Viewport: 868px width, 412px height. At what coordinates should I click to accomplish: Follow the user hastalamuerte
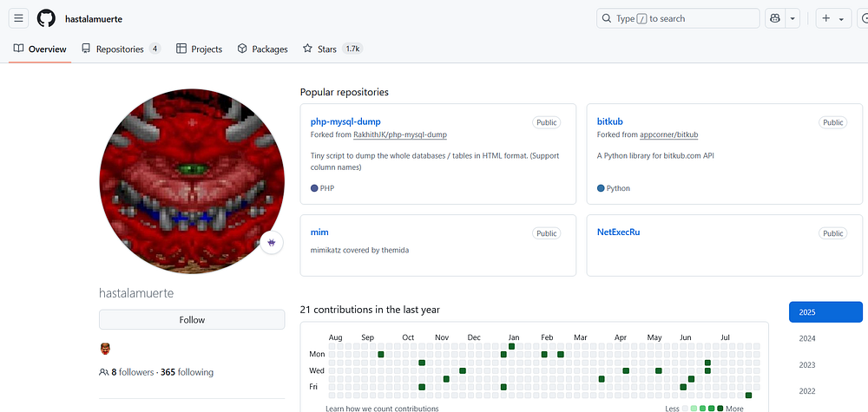tap(192, 320)
